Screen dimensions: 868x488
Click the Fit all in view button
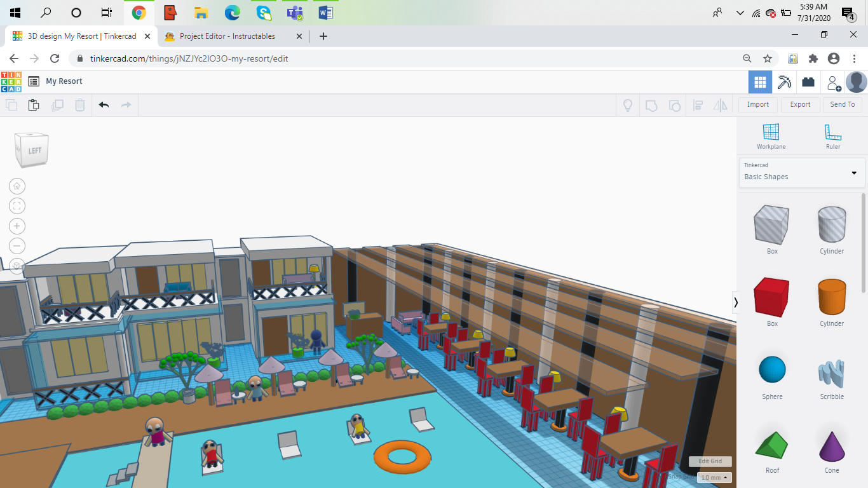(17, 206)
